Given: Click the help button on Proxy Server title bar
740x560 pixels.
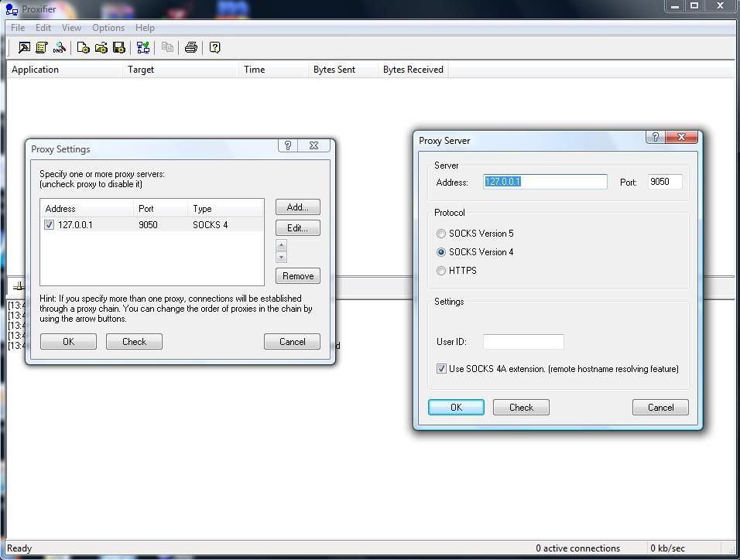Looking at the screenshot, I should pyautogui.click(x=655, y=137).
